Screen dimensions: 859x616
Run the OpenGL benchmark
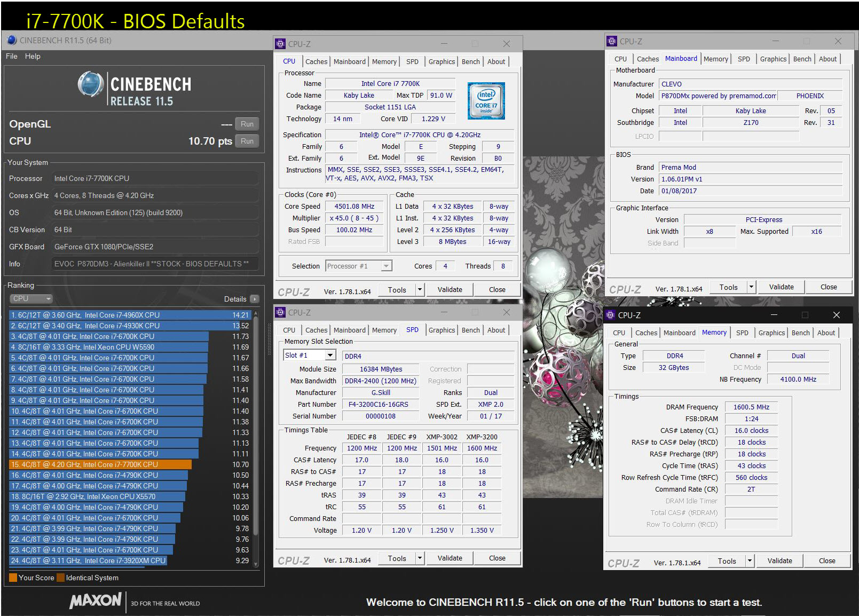pyautogui.click(x=247, y=124)
